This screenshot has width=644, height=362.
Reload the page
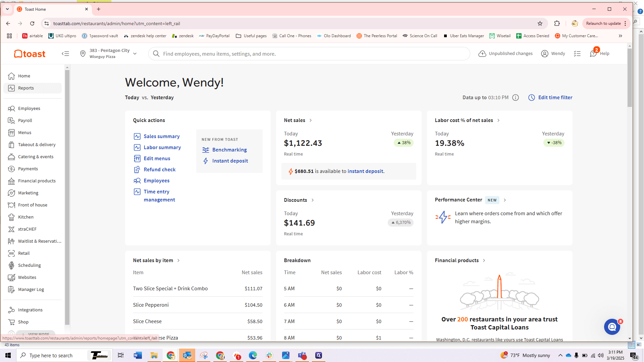32,23
